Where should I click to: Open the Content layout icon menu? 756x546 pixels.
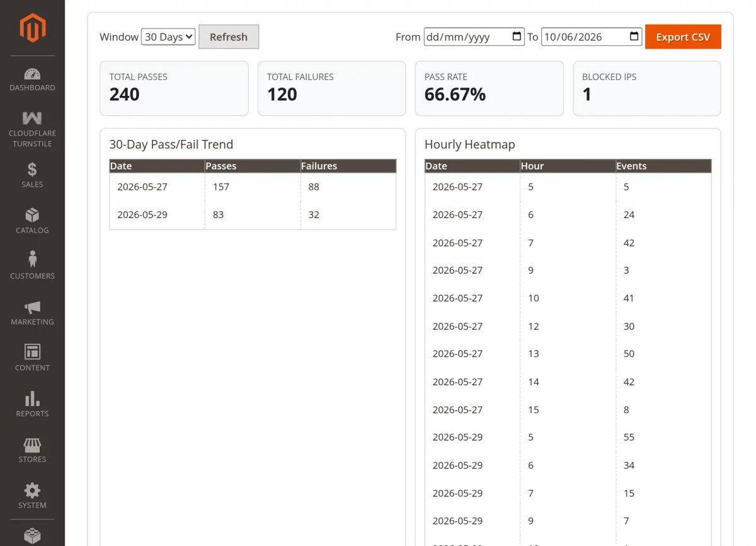pyautogui.click(x=32, y=352)
